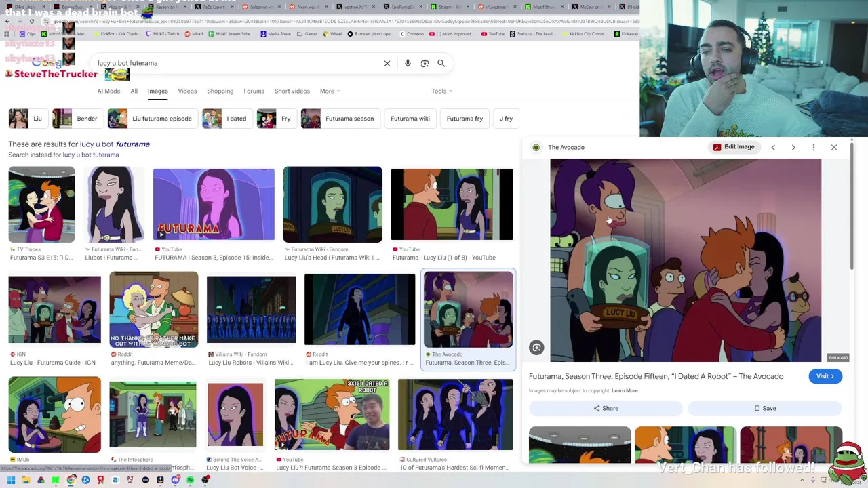This screenshot has width=868, height=488.
Task: Open Google Chrome from the taskbar
Action: point(71,480)
